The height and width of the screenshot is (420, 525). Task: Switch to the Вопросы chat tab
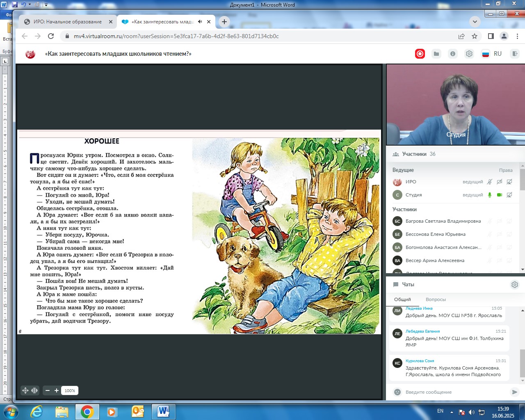[x=436, y=299]
